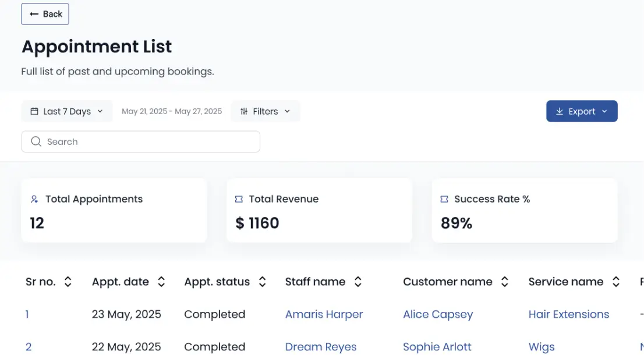Sort by Service name column arrows
Image resolution: width=644 pixels, height=355 pixels.
pyautogui.click(x=616, y=282)
